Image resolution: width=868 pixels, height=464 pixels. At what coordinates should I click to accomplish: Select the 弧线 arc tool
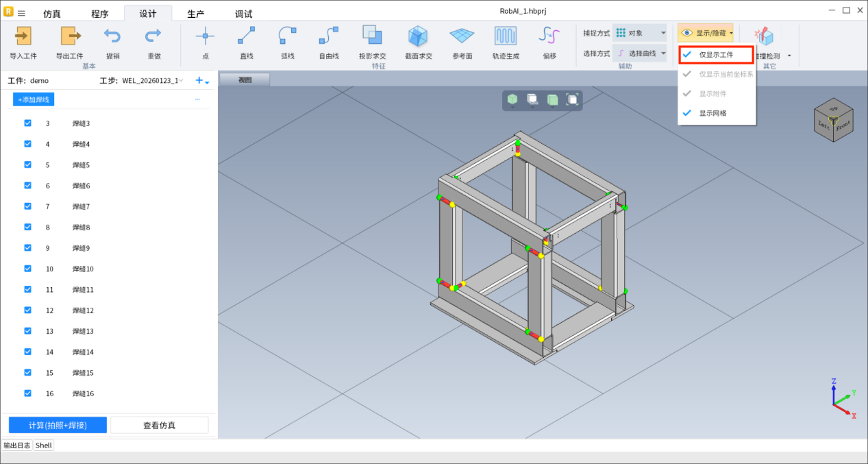[x=288, y=36]
